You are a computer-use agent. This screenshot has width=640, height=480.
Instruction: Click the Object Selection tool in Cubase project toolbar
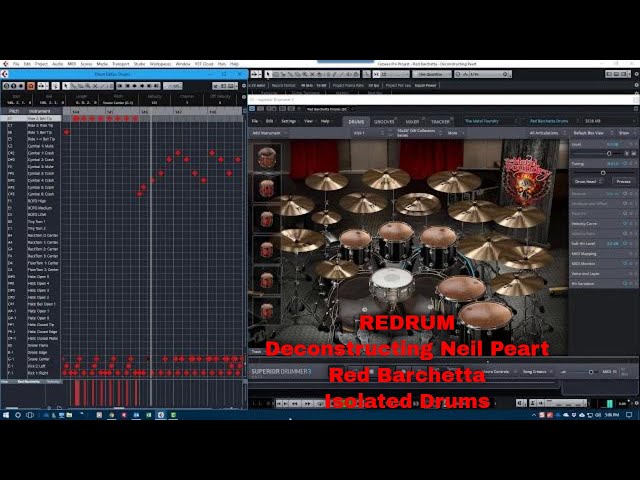[268, 74]
